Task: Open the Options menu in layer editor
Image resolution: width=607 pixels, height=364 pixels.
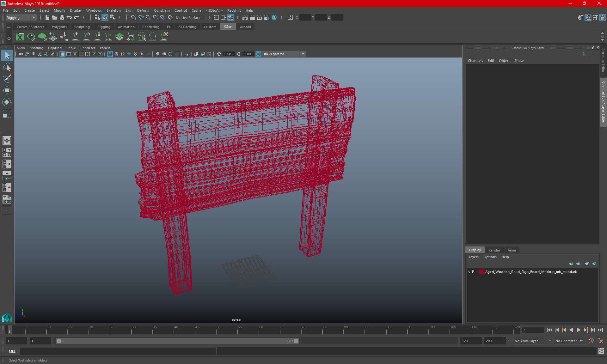Action: (490, 257)
